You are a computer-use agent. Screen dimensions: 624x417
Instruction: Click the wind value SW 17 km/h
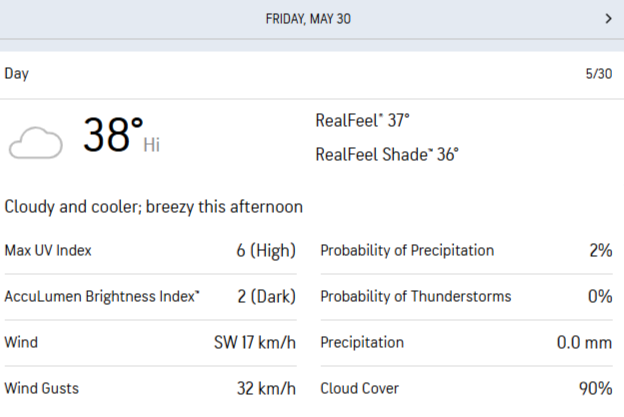tap(255, 342)
